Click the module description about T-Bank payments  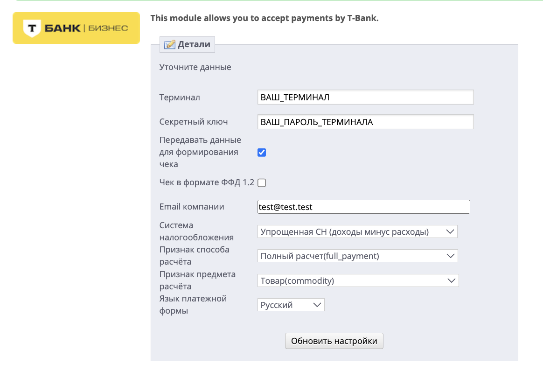tap(265, 18)
